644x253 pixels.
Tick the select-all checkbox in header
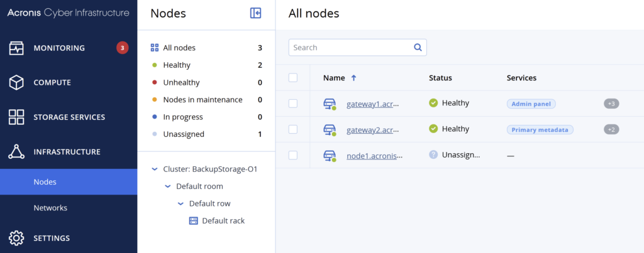click(293, 77)
